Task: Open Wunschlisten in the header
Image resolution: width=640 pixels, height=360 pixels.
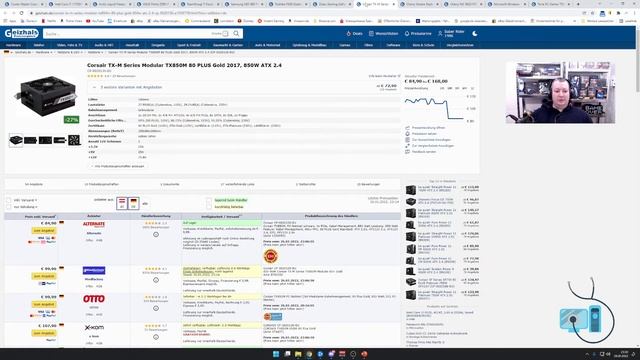Action: tap(384, 33)
